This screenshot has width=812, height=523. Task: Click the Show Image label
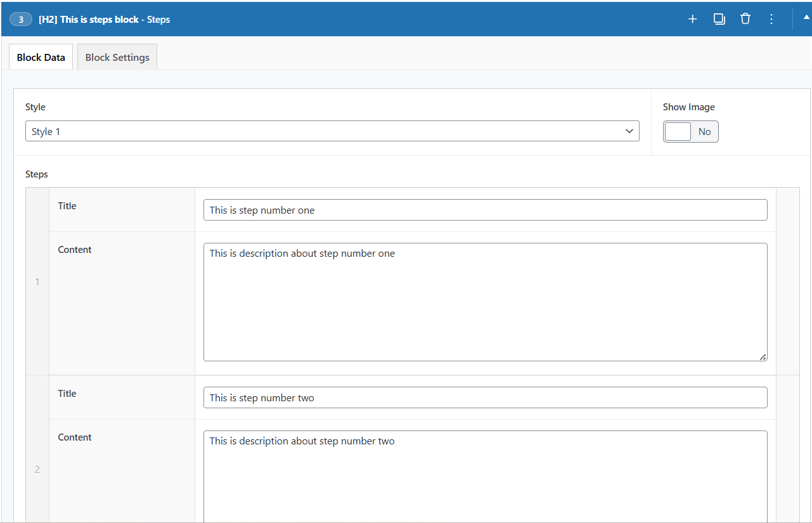click(688, 107)
